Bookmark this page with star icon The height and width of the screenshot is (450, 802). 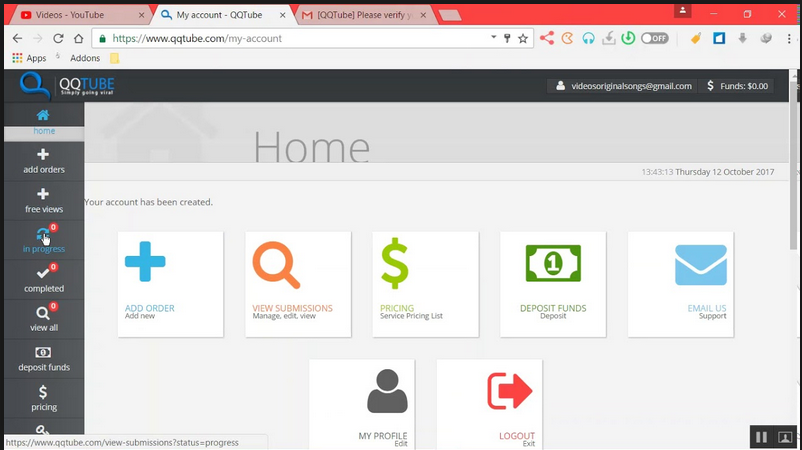[x=523, y=38]
